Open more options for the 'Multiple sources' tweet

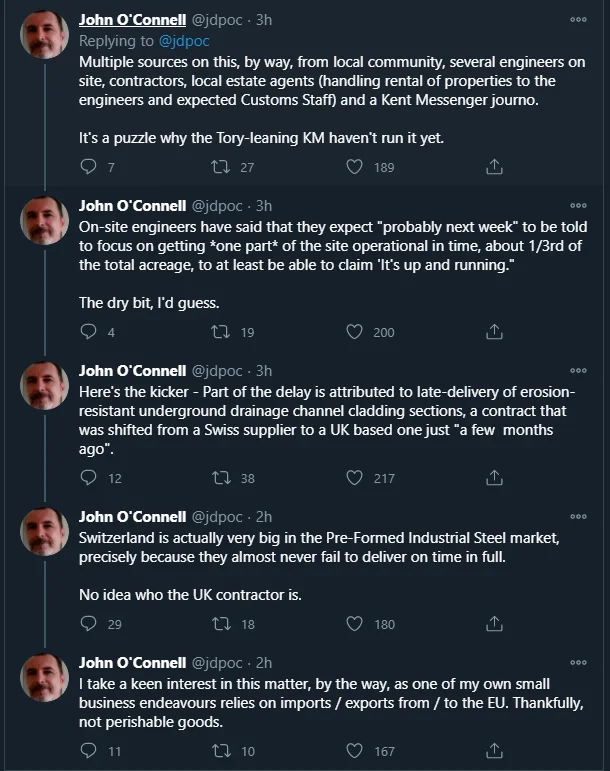coord(578,20)
